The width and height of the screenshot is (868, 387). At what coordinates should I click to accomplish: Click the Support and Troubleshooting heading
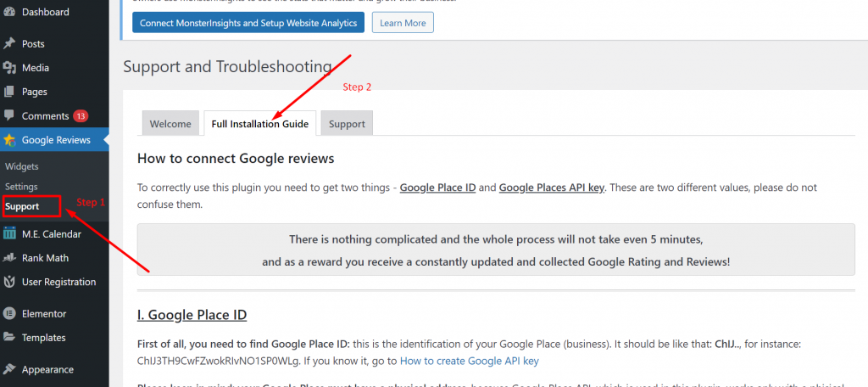[x=227, y=67]
